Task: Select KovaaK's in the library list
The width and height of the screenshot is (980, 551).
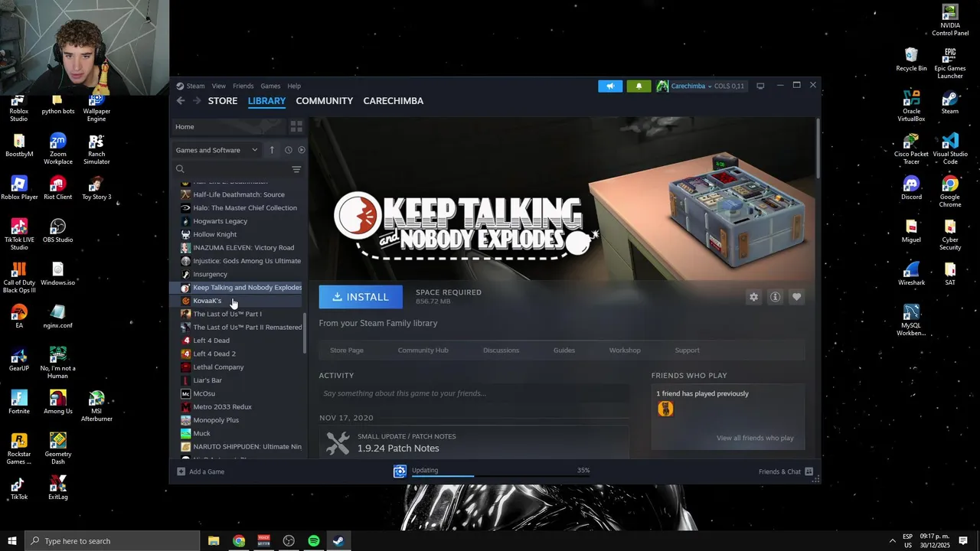Action: point(207,301)
